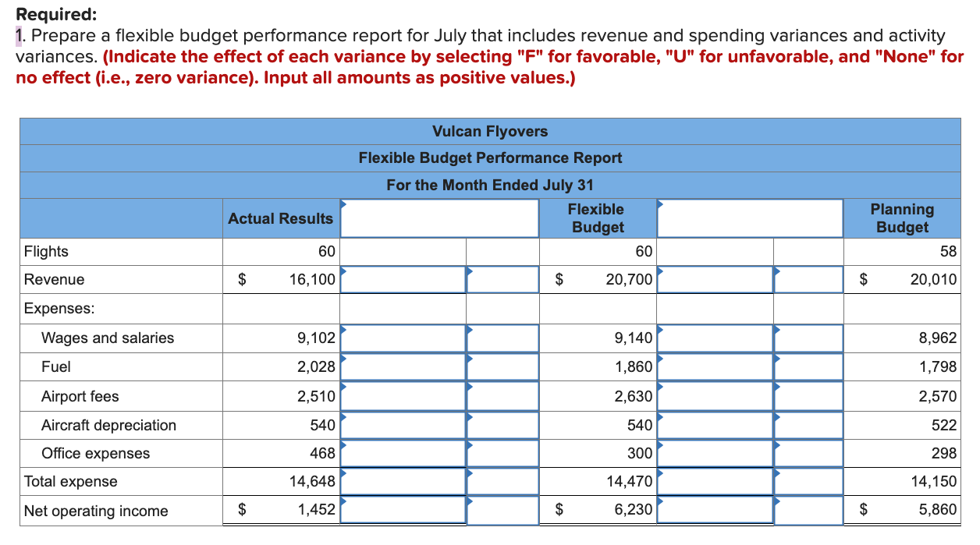Screen dimensions: 980x545
Task: Click 'Flexible Budget Performance Report' heading
Action: click(490, 157)
